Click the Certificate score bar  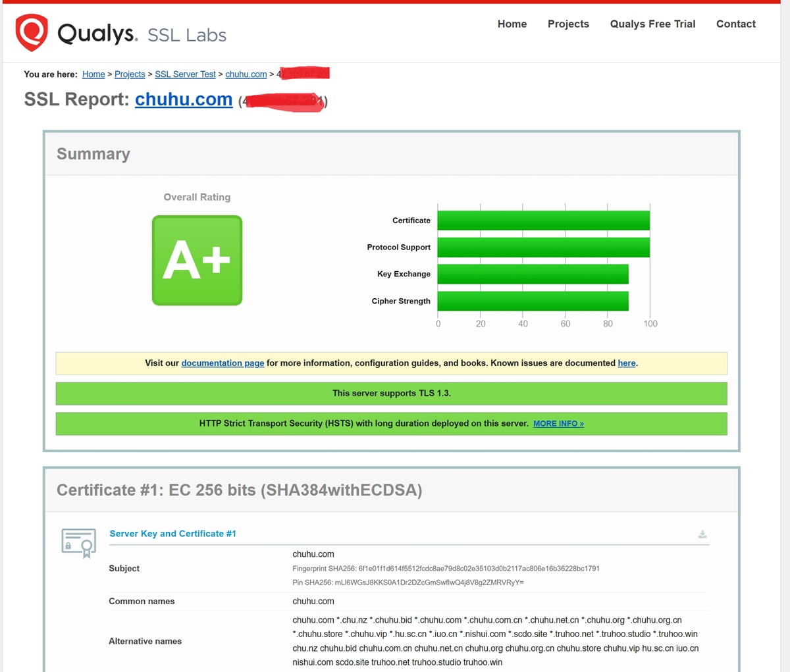click(544, 220)
